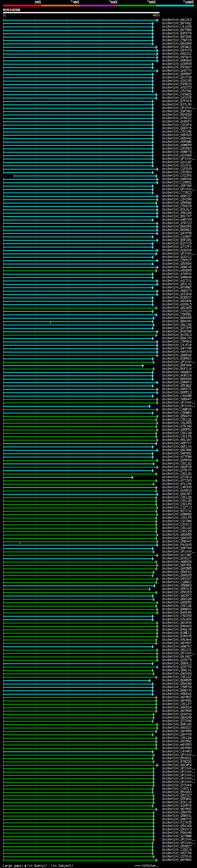Click the UniRef100_P45633 label
This screenshot has width=197, height=868.
tap(177, 84)
